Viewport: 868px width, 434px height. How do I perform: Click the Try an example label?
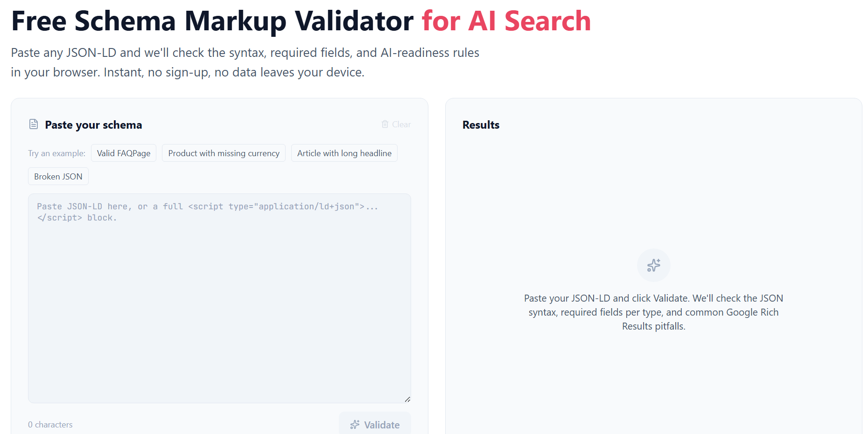pyautogui.click(x=56, y=153)
